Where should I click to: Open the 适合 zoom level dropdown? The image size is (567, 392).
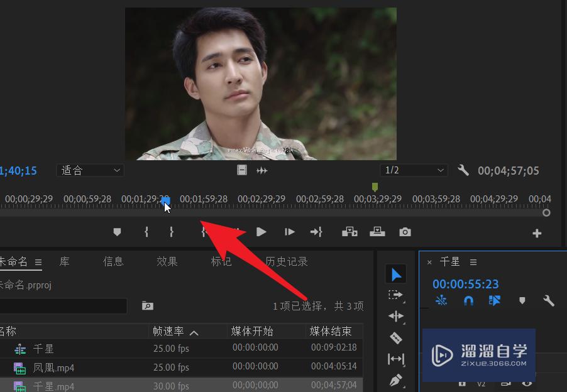point(91,170)
